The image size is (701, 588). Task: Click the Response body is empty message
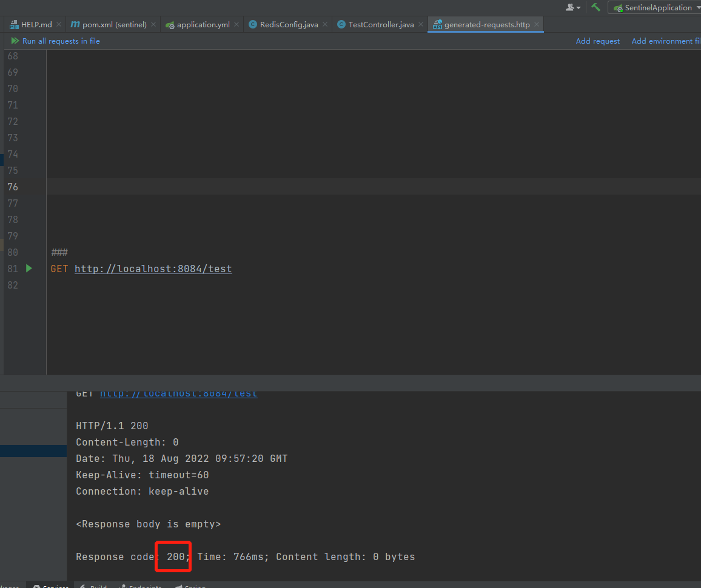tap(149, 524)
